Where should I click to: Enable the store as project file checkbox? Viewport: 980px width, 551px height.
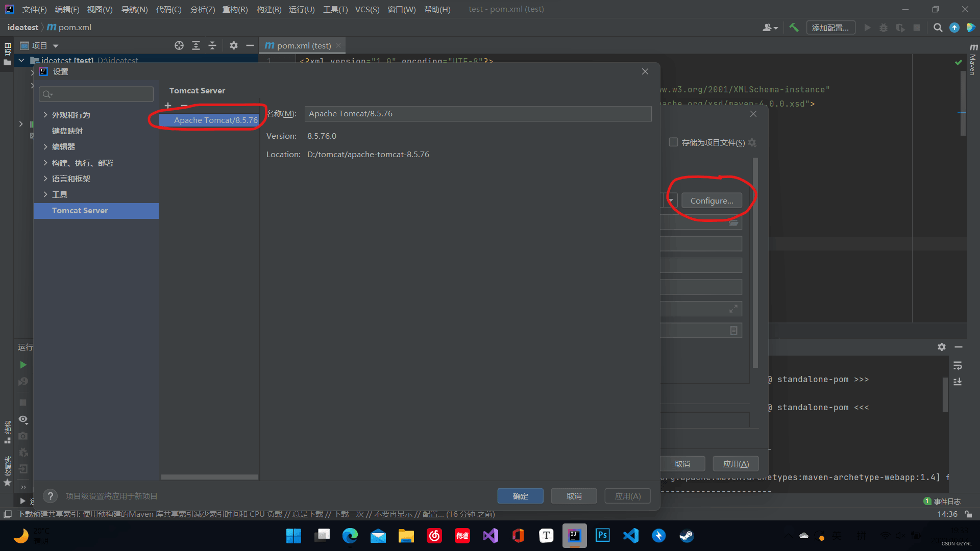(x=673, y=142)
